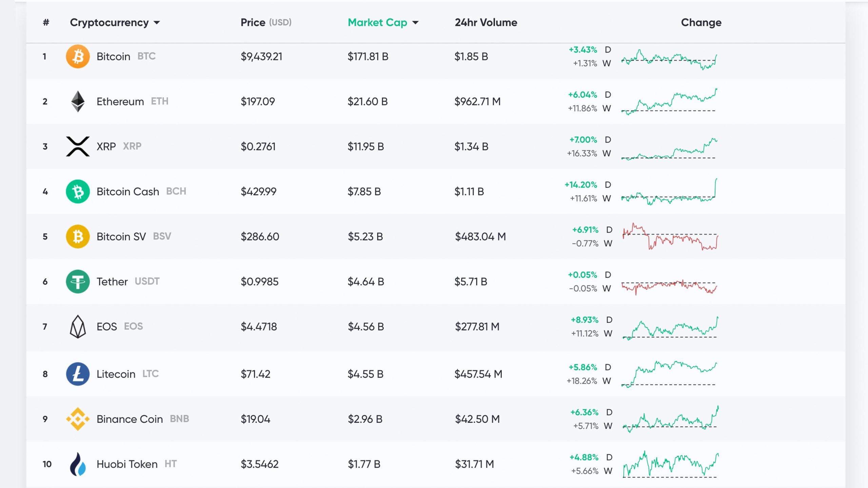
Task: Open the Binance Coin name link
Action: [x=130, y=419]
